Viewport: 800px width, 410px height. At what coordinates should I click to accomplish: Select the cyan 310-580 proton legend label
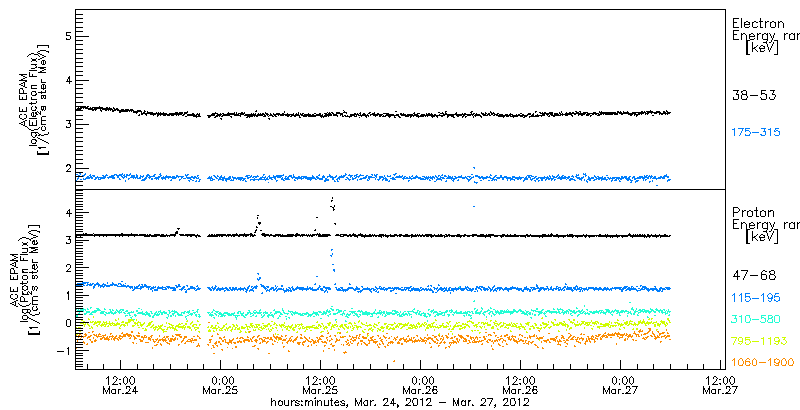[x=756, y=319]
